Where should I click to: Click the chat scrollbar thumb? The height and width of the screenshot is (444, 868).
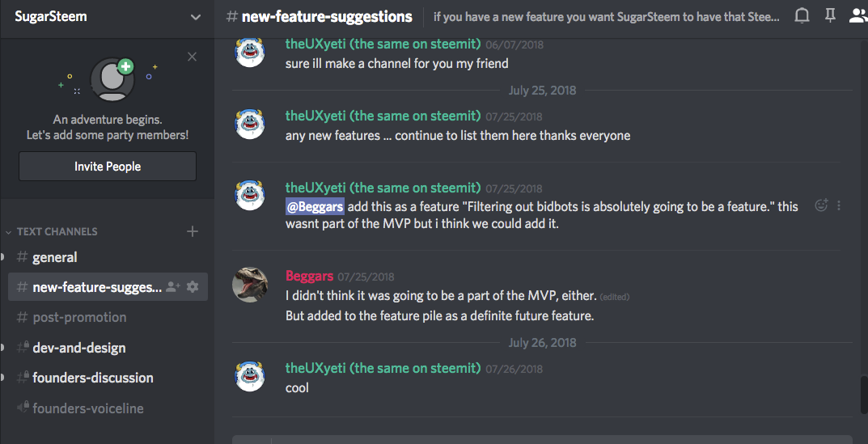tap(864, 395)
